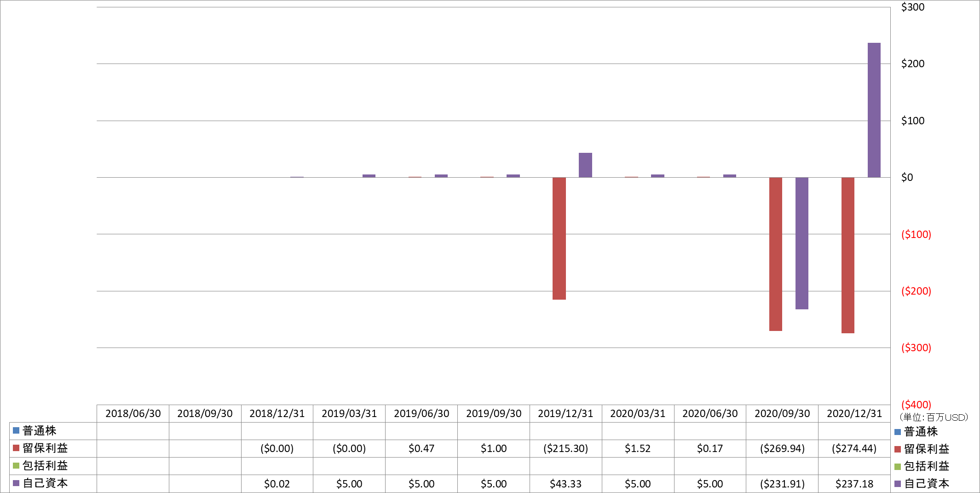Click the purple 自己資本 swatch in right legend

pos(898,484)
